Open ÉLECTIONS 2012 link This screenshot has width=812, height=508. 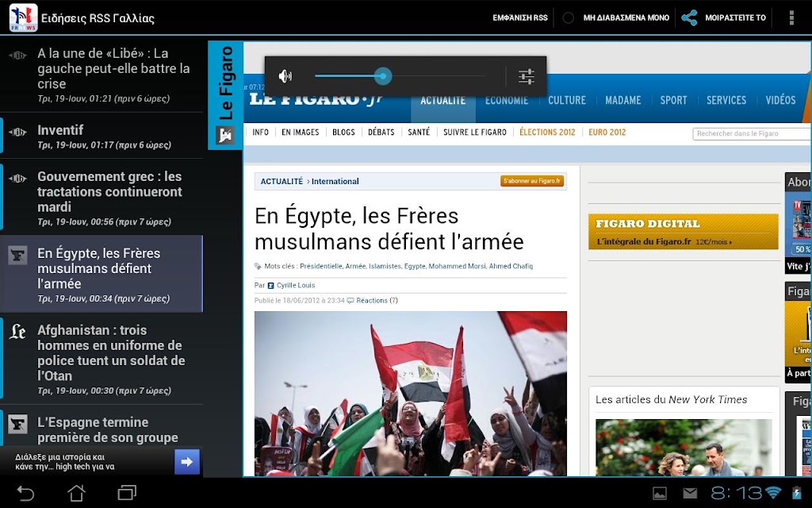coord(547,133)
